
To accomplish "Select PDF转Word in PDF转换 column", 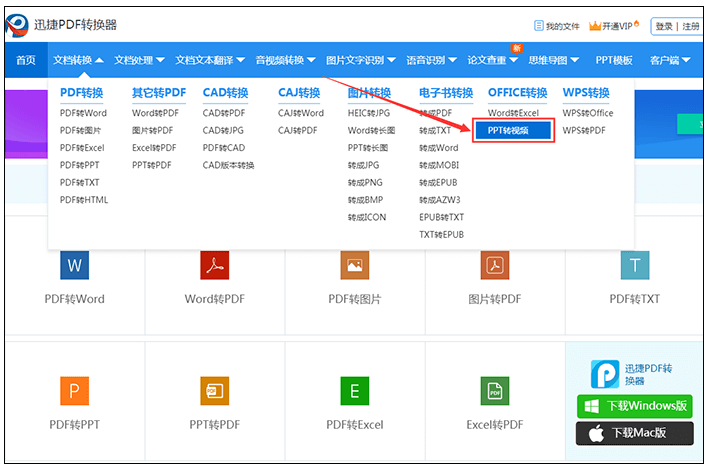I will [x=83, y=113].
